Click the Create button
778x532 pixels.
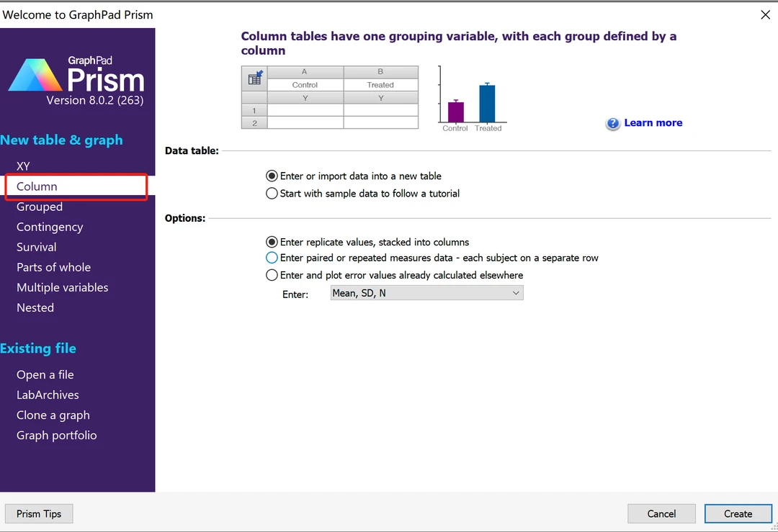[x=738, y=514]
